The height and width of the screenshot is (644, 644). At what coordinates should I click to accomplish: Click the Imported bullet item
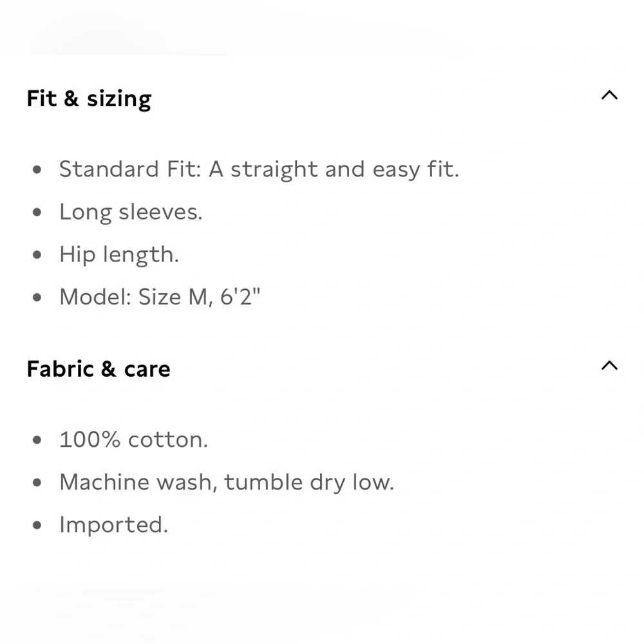pos(114,525)
